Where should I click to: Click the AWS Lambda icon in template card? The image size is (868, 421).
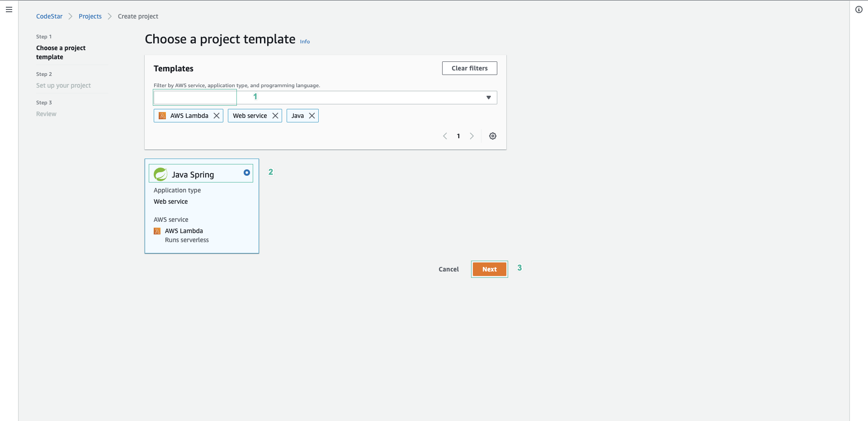tap(157, 231)
